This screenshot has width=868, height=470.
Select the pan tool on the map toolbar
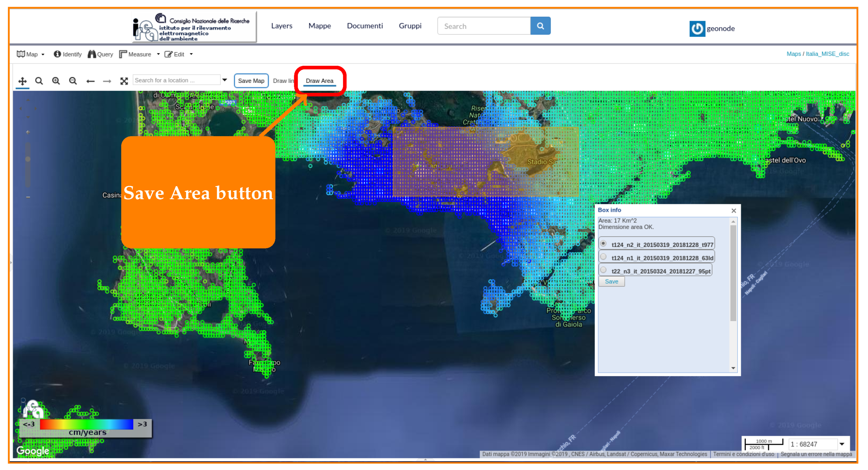[22, 81]
